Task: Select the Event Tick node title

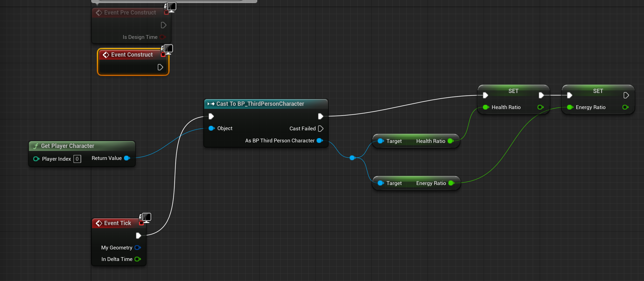Action: pyautogui.click(x=117, y=223)
